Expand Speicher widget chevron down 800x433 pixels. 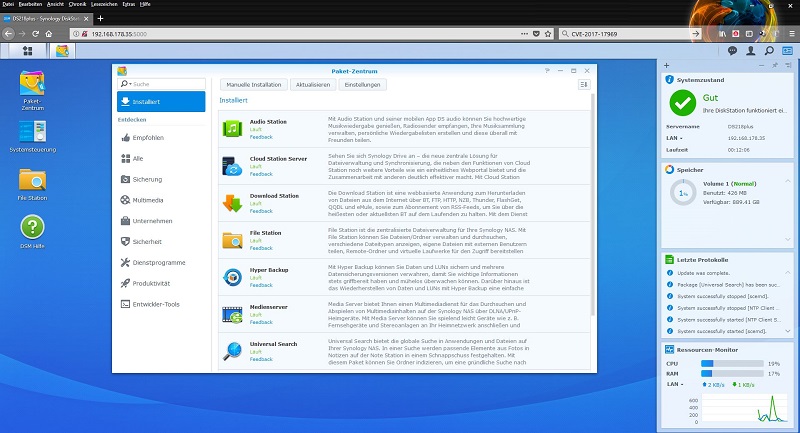click(787, 239)
